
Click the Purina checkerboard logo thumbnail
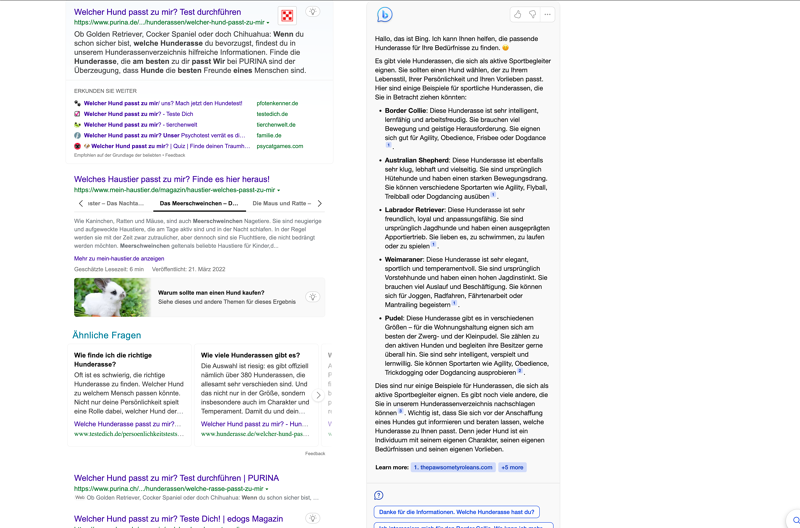point(287,15)
